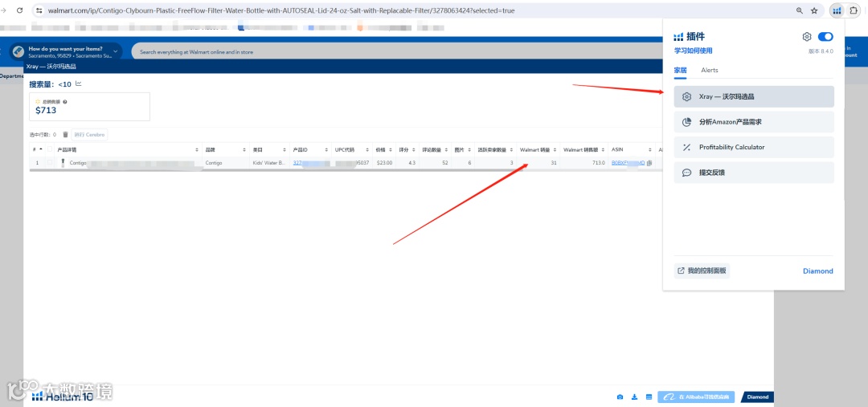Bookmark this page with the star icon
The image size is (868, 407).
click(814, 10)
